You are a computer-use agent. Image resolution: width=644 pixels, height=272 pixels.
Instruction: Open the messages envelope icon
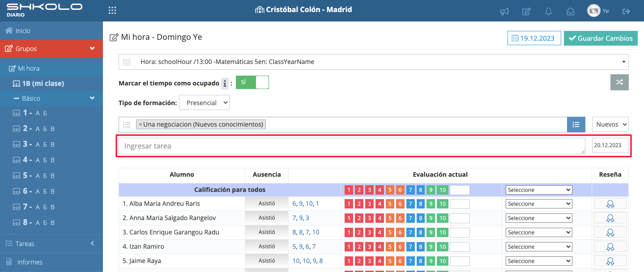(x=571, y=12)
